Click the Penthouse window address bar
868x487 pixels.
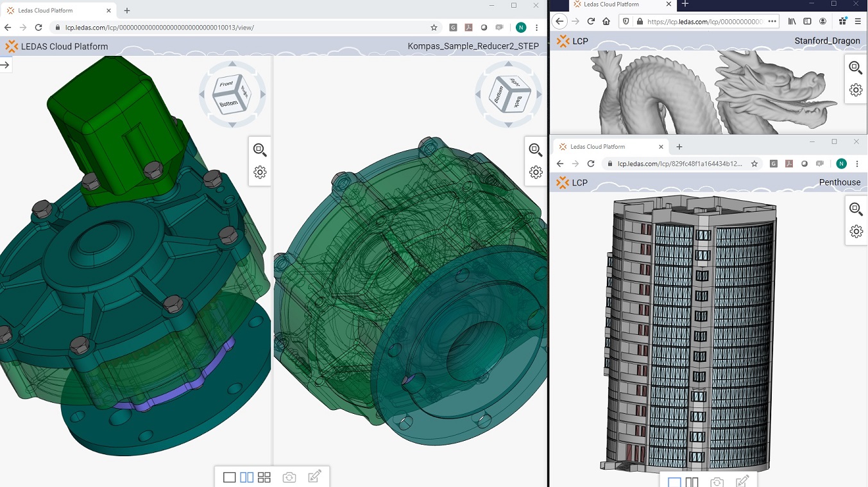683,164
